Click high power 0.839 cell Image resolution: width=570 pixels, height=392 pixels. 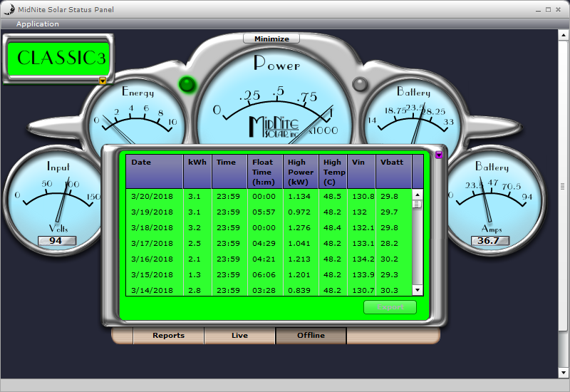click(x=299, y=290)
